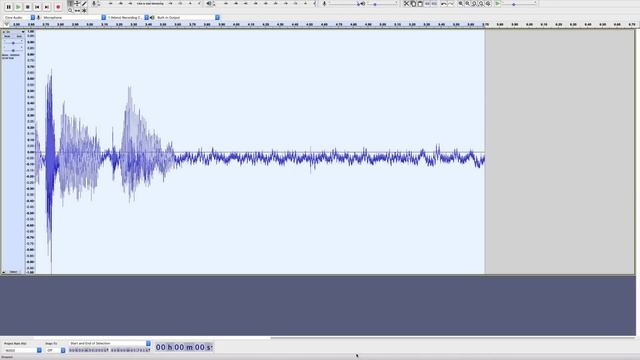Zoom out of the waveform

468,4
